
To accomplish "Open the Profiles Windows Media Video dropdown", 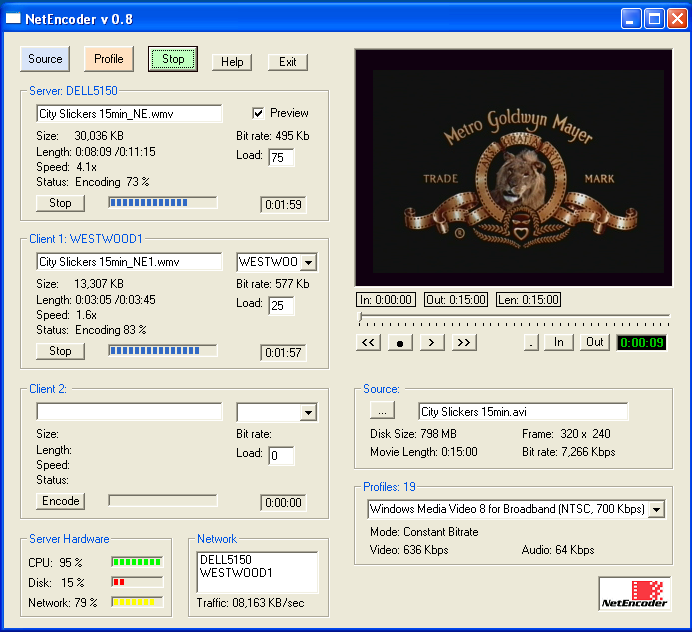I will 657,509.
